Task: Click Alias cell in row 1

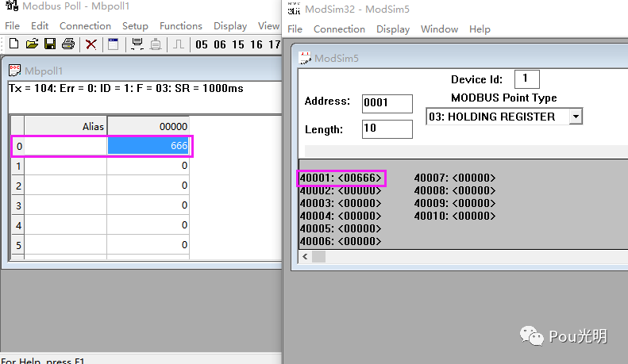Action: pos(65,166)
